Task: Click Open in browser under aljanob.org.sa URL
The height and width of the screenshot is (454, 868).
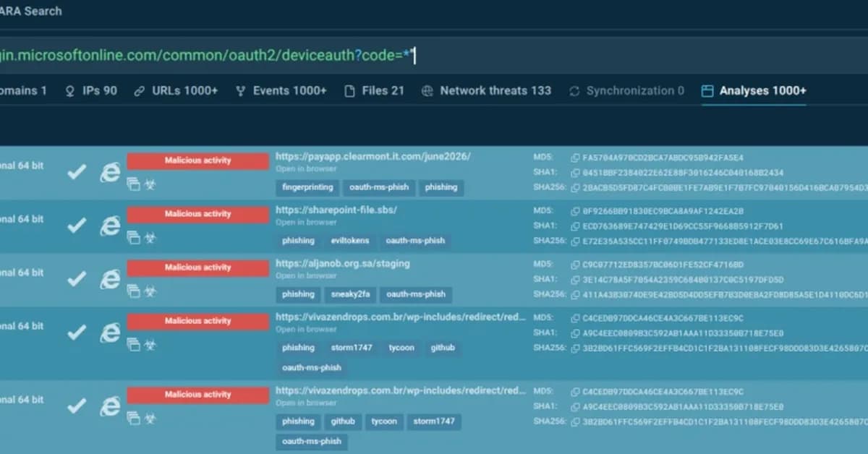Action: coord(306,276)
